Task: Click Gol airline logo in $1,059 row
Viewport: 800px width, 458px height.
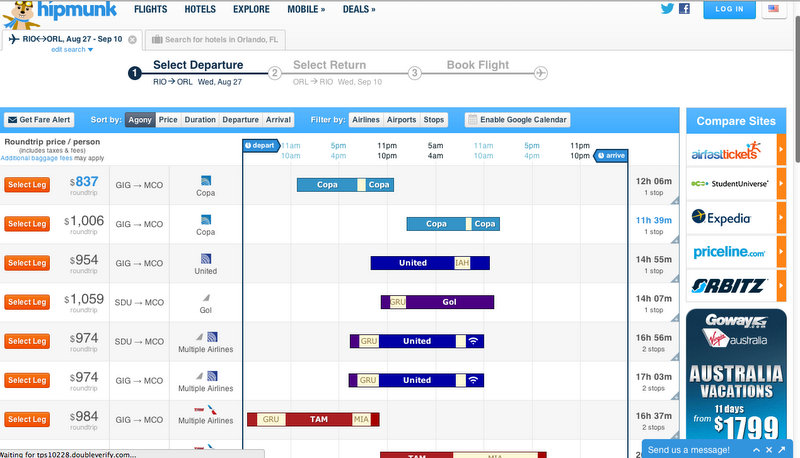Action: (206, 298)
